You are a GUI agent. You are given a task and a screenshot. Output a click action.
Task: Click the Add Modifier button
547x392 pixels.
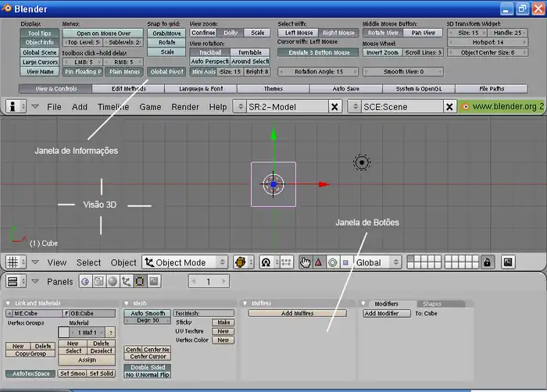pyautogui.click(x=387, y=313)
